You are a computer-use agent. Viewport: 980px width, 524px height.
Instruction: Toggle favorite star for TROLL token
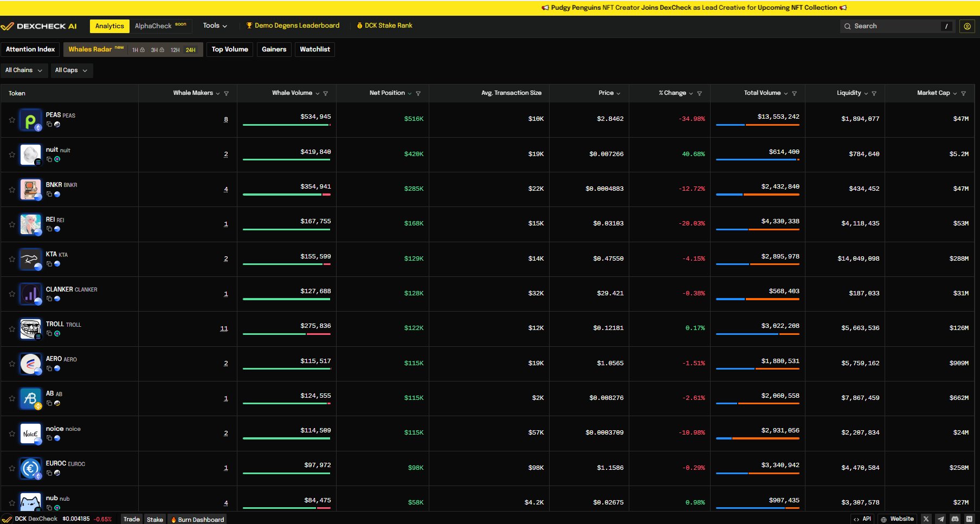pos(12,329)
